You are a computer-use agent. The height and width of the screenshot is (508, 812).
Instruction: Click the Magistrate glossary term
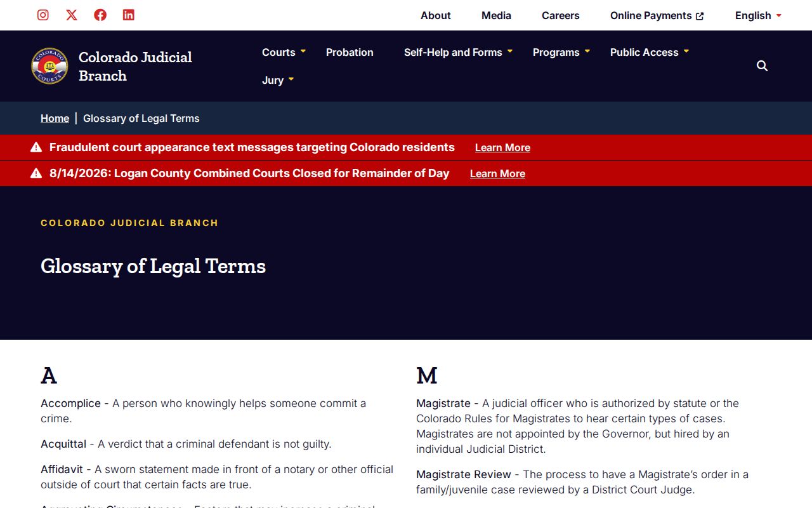pyautogui.click(x=443, y=403)
